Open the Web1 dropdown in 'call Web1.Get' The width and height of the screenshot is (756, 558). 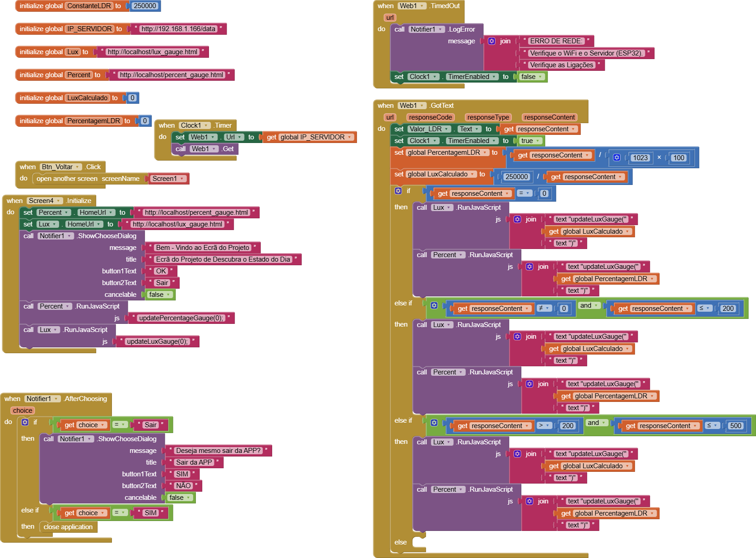point(204,149)
